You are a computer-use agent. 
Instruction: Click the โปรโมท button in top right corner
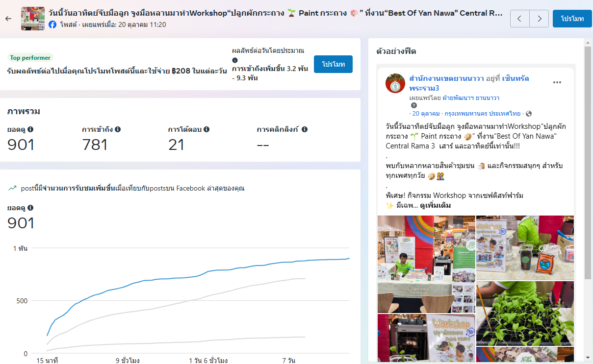pyautogui.click(x=572, y=19)
